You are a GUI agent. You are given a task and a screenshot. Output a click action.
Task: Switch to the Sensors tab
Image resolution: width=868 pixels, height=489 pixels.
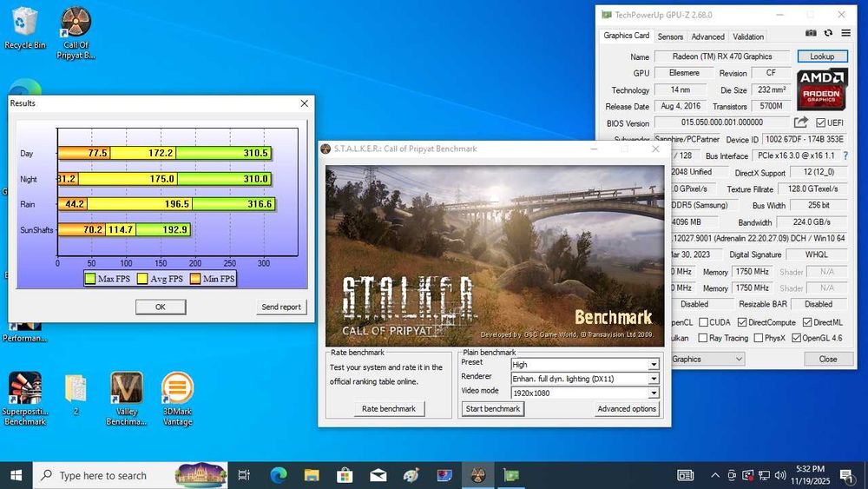click(670, 36)
